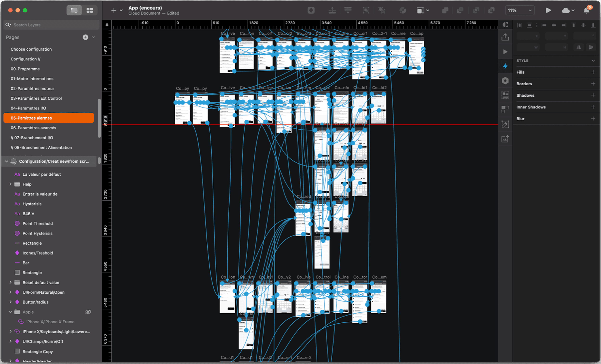
Task: Click the export share icon in plugin strip
Action: [505, 37]
